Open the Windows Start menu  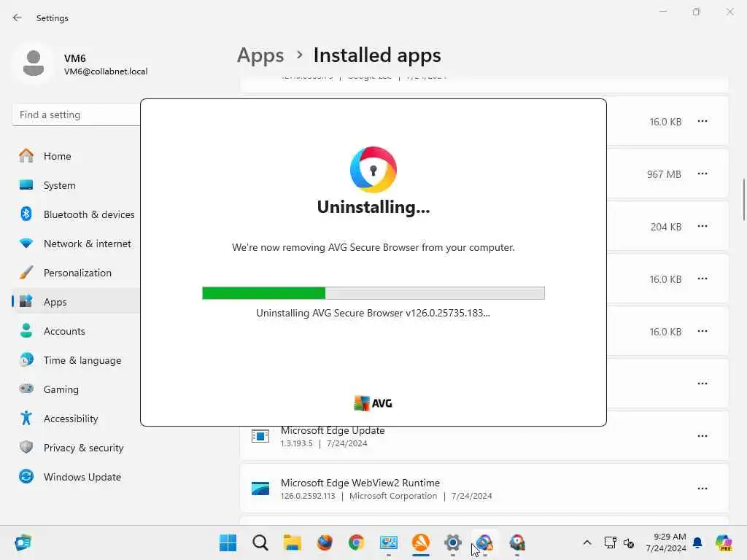pyautogui.click(x=228, y=542)
